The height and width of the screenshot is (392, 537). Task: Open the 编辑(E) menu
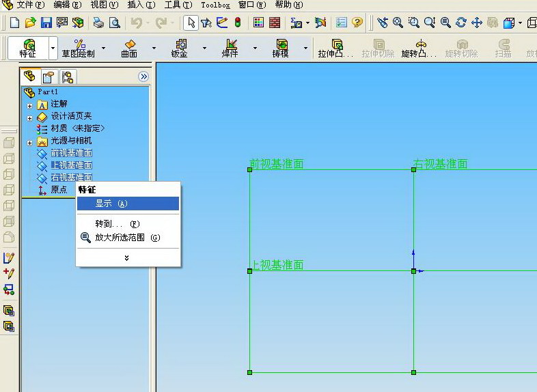[68, 5]
